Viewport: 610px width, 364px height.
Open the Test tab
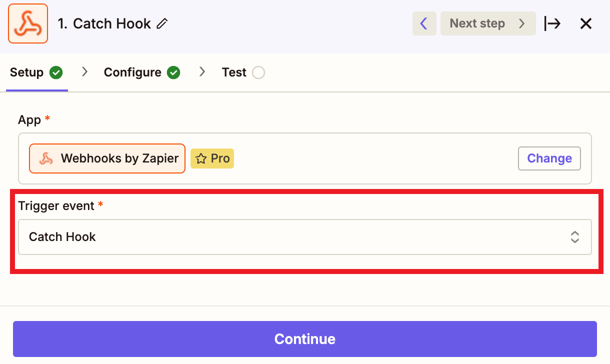[243, 72]
